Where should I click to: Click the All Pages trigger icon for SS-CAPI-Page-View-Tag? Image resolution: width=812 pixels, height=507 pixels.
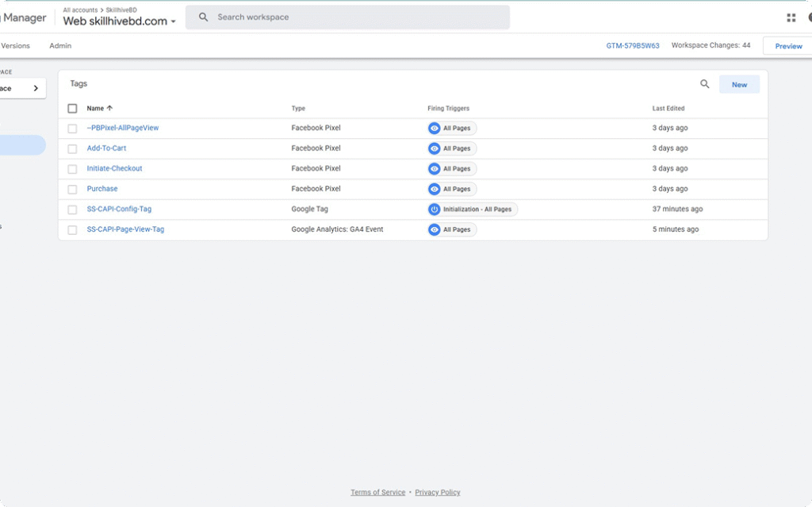click(434, 229)
